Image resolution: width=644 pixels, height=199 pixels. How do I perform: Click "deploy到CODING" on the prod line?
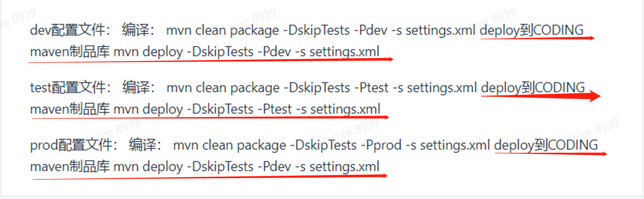[546, 145]
